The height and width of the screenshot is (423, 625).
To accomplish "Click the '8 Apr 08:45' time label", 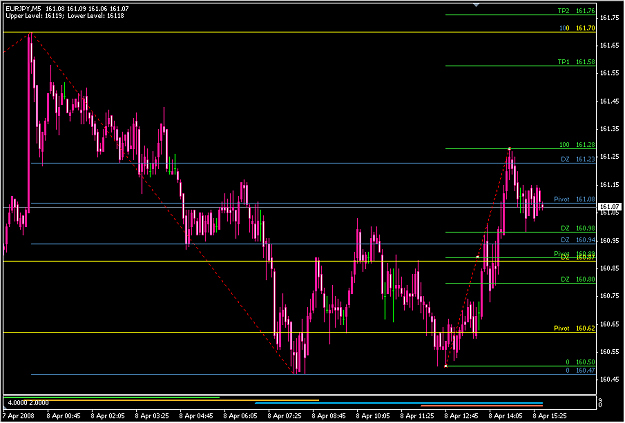I will pyautogui.click(x=329, y=416).
